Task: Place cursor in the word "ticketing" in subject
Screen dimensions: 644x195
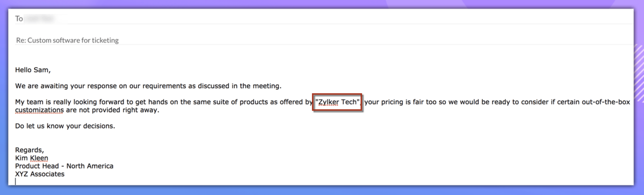Action: point(105,40)
